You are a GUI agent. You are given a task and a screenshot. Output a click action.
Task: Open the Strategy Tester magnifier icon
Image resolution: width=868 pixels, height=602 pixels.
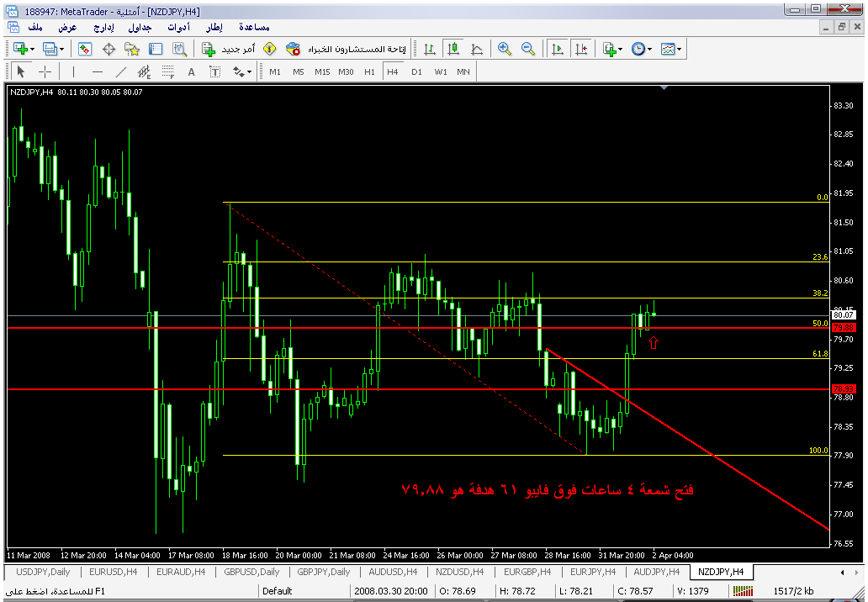pos(179,49)
